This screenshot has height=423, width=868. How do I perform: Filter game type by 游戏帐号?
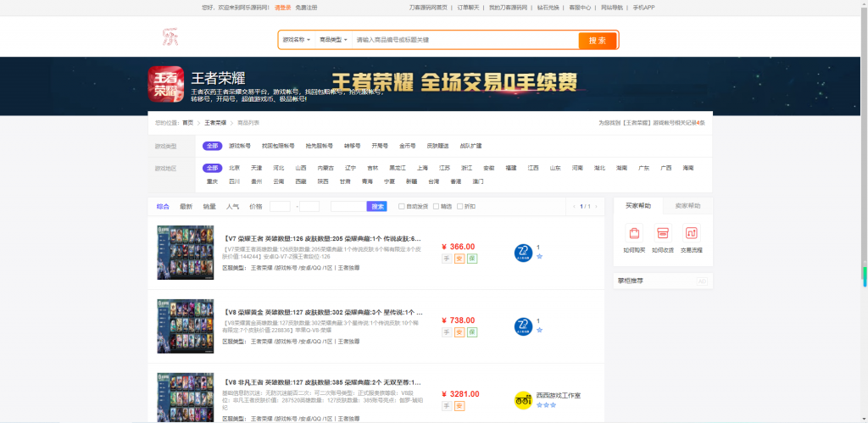click(240, 146)
